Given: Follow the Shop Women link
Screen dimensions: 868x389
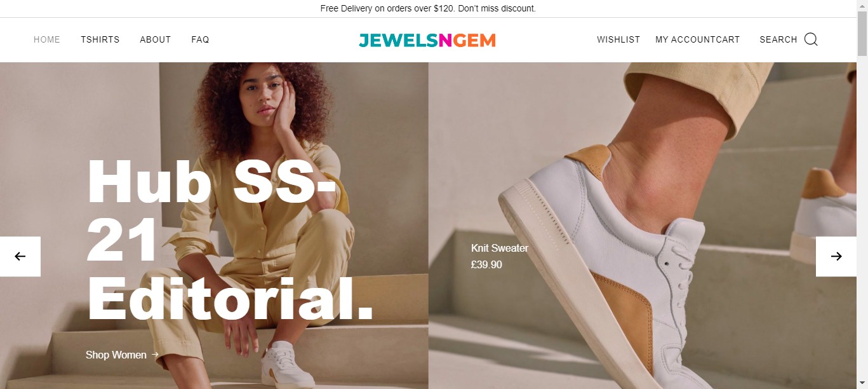Looking at the screenshot, I should (x=116, y=355).
